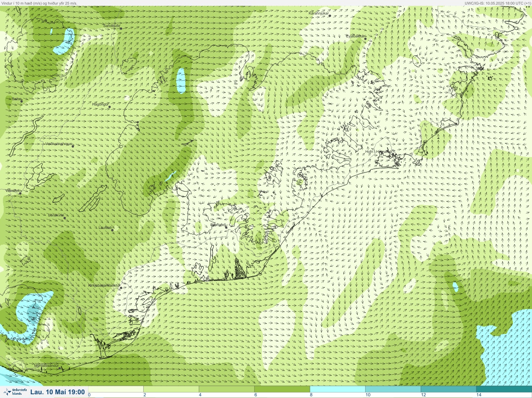Click the Eyjabakkar station label
532x398 pixels.
355,36
